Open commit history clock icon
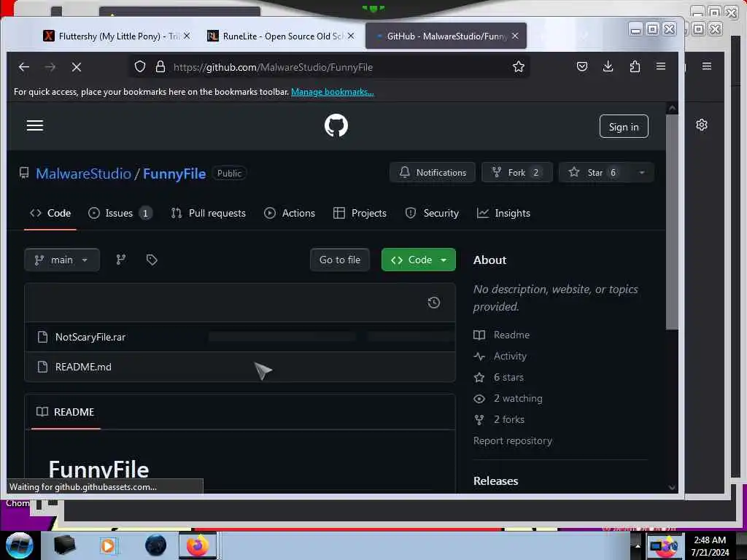747x560 pixels. (433, 303)
